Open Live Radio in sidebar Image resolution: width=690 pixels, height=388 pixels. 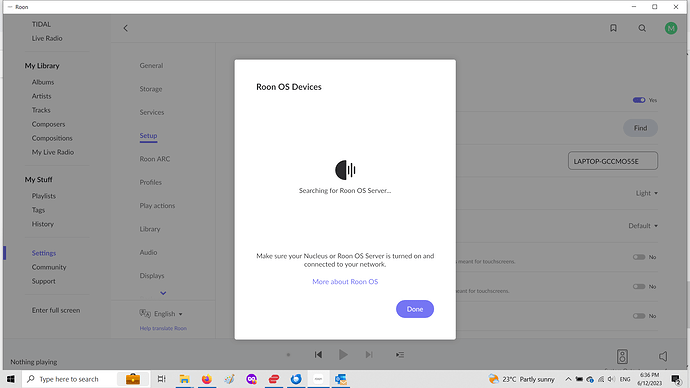[47, 38]
